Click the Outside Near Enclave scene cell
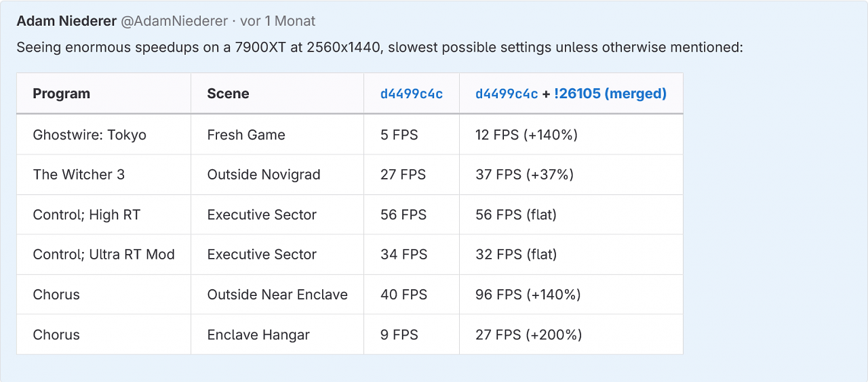Screen dimensions: 868x382 [x=277, y=295]
